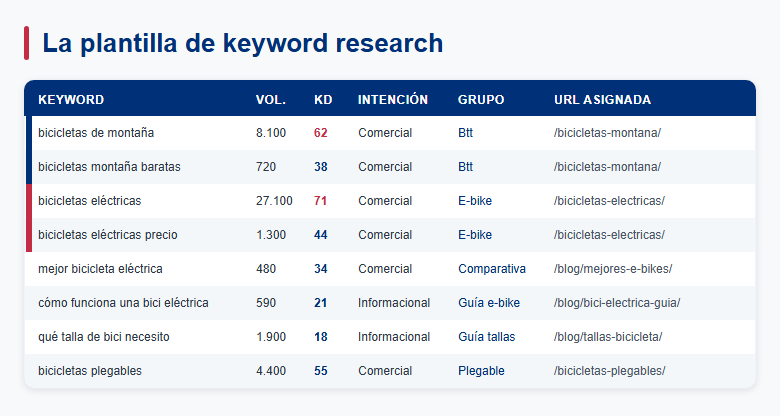Screen dimensions: 780x416
Task: Click the Guía tallas group cell
Action: tap(487, 337)
